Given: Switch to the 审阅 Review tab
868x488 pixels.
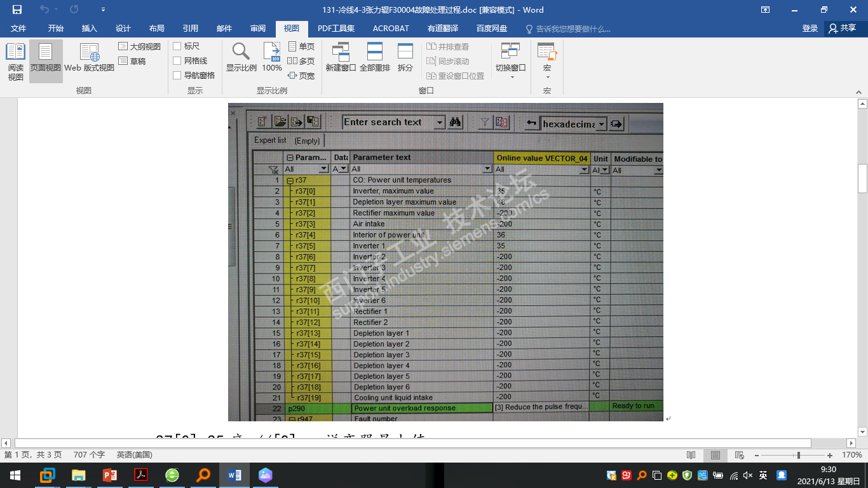Looking at the screenshot, I should [258, 29].
